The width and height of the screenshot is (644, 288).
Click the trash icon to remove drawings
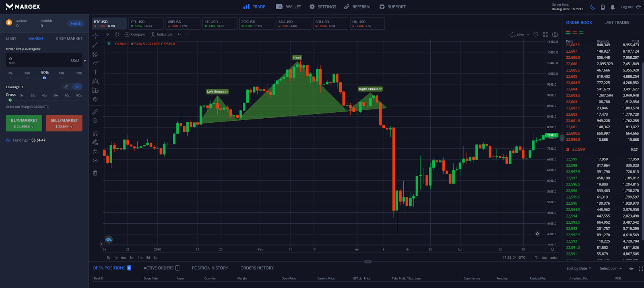tap(95, 173)
